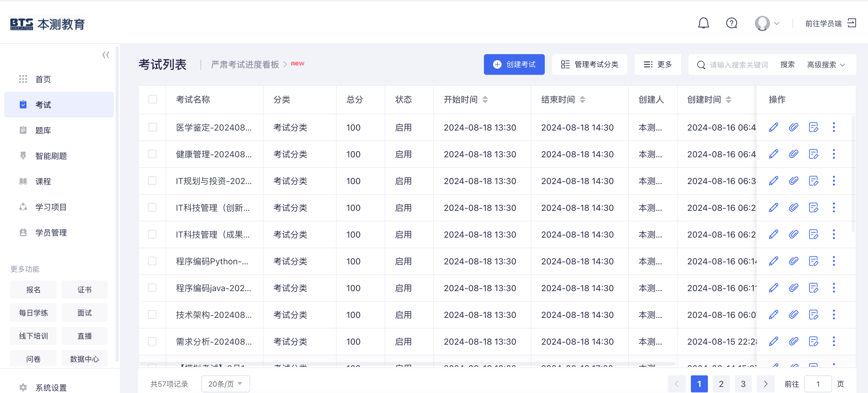Open more options dots for 需求分析 exam
The height and width of the screenshot is (393, 868).
(834, 342)
